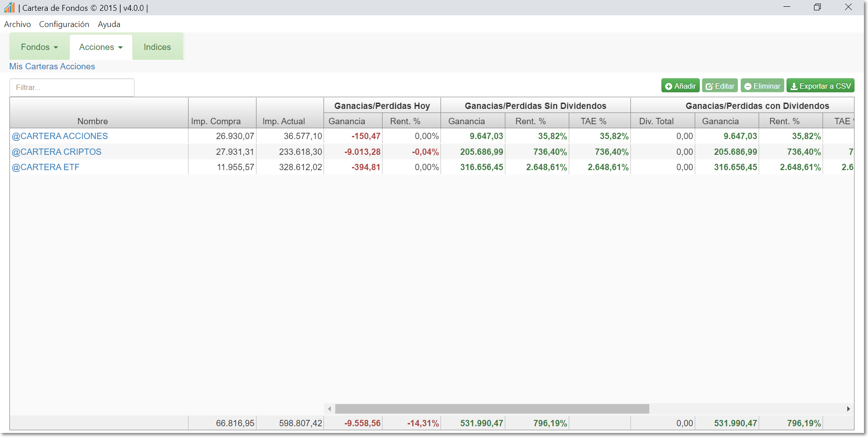Select the 36.577,10 current amount cell
Image resolution: width=868 pixels, height=437 pixels.
pos(290,136)
